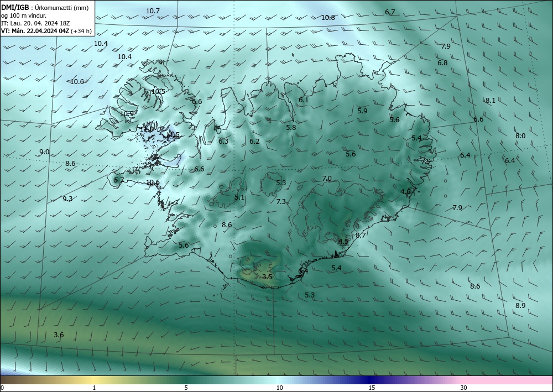This screenshot has height=392, width=553.
Task: Click the color scale tick label 1
Action: click(x=94, y=388)
